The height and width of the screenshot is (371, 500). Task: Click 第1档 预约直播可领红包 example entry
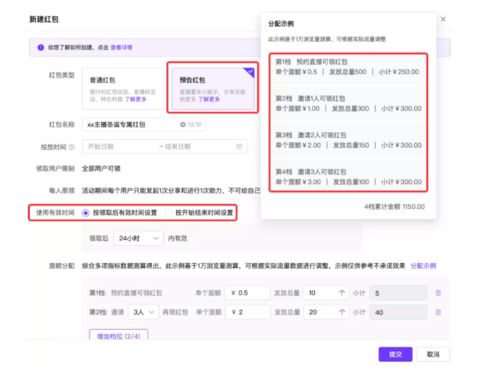click(348, 67)
